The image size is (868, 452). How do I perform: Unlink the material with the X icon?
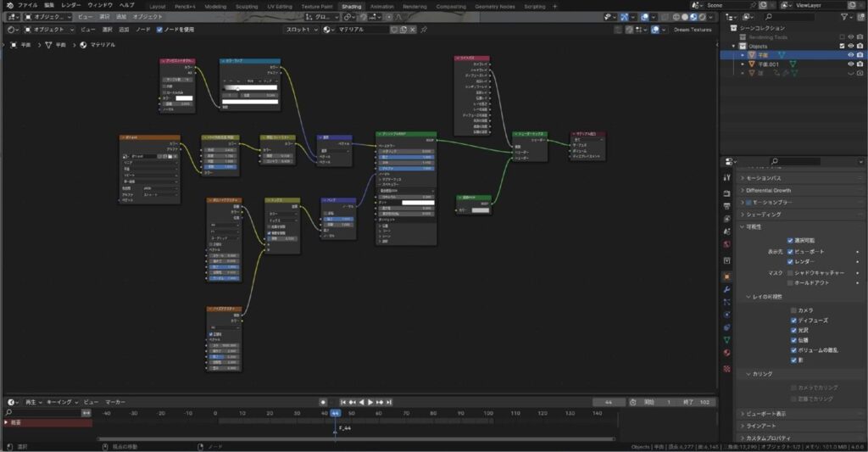pyautogui.click(x=413, y=30)
